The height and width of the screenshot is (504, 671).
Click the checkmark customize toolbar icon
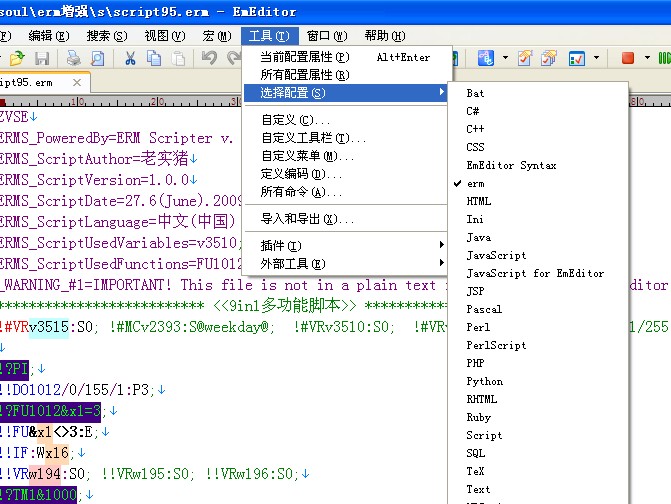tap(576, 58)
